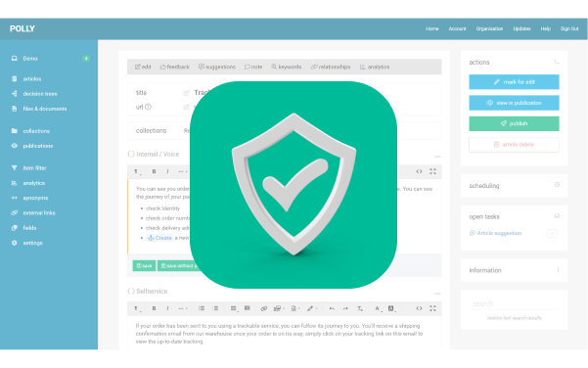Click the Create link in bullet list
Viewport: 588px width, 368px height.
[x=159, y=238]
